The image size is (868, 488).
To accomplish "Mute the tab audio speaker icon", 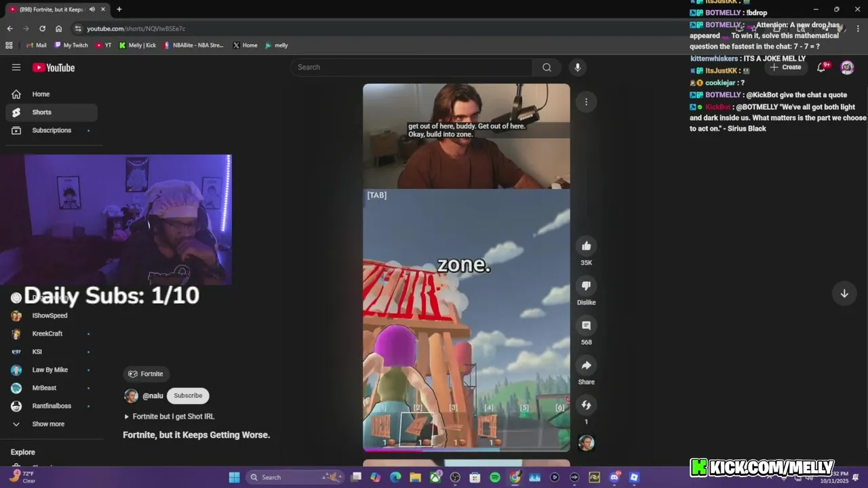I will pos(92,9).
